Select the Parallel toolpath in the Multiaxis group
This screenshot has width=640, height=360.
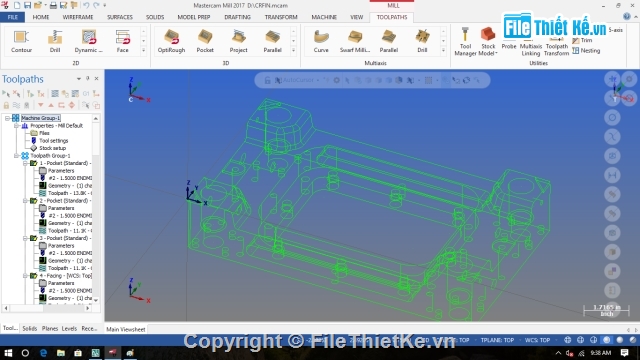pos(389,41)
